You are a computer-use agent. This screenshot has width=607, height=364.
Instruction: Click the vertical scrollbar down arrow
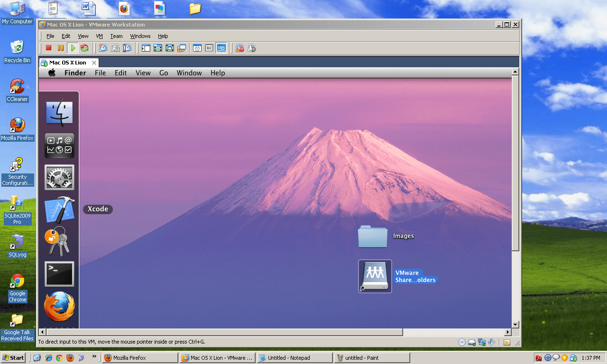[515, 324]
